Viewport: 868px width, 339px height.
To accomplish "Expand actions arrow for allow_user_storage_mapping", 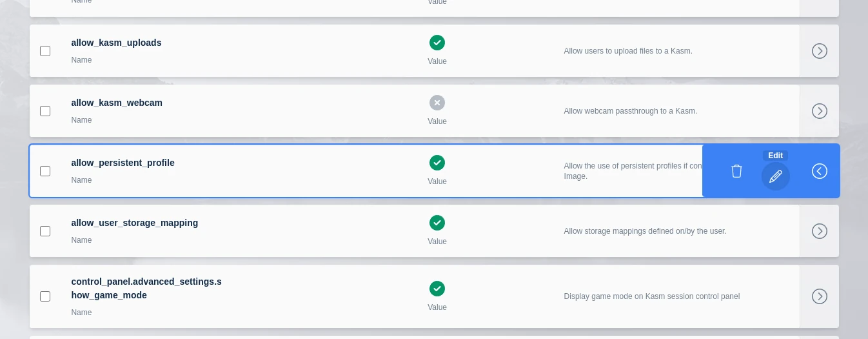I will pos(819,231).
